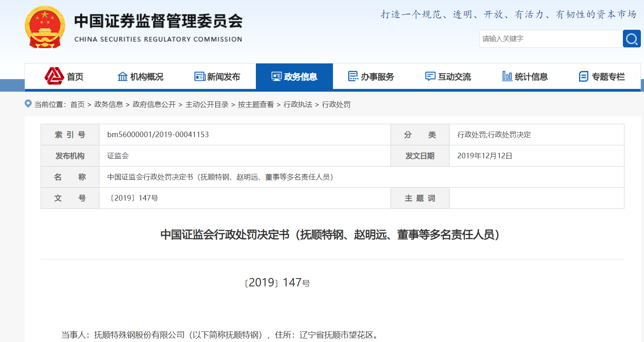This screenshot has height=342, width=644.
Task: Click the large article title heading
Action: [x=330, y=235]
